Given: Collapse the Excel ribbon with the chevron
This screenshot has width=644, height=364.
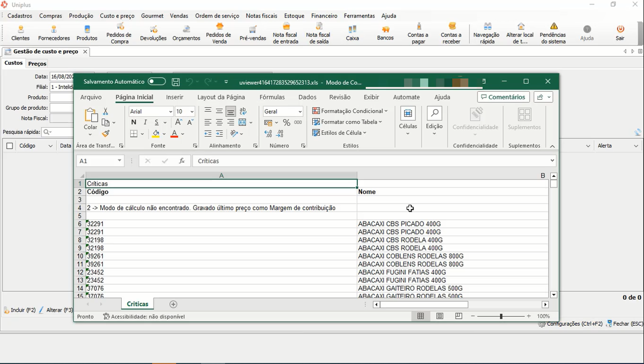Looking at the screenshot, I should pyautogui.click(x=552, y=146).
